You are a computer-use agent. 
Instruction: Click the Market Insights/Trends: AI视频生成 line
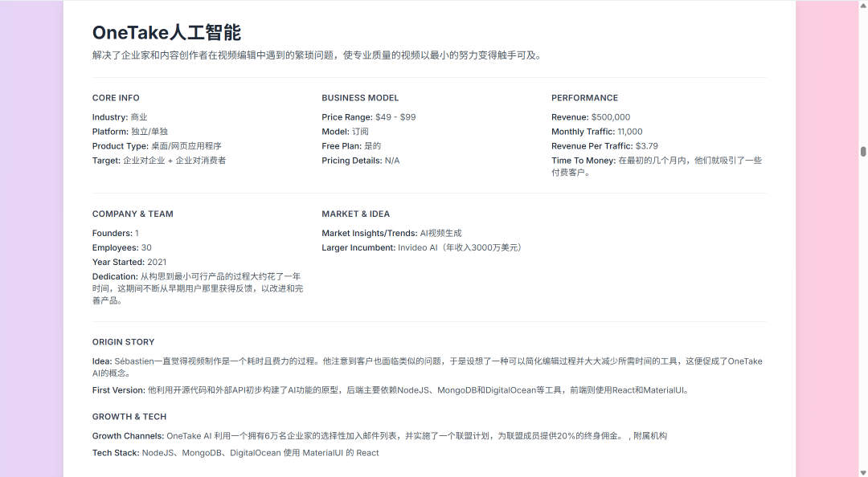point(392,234)
